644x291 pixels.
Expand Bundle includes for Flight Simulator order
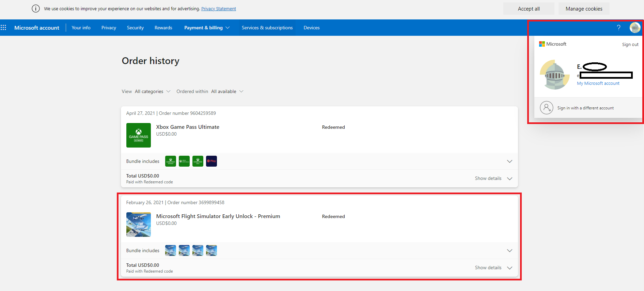[509, 250]
